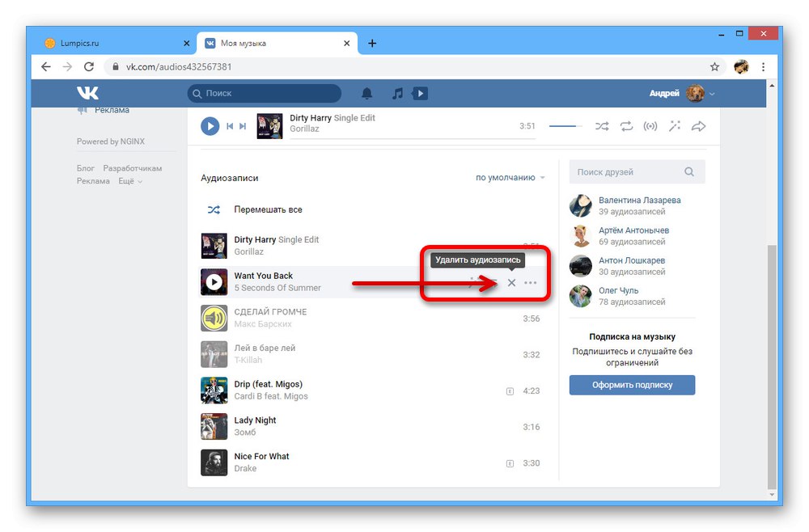This screenshot has width=809, height=532.
Task: Click 'Оформить подписку' button
Action: 632,385
